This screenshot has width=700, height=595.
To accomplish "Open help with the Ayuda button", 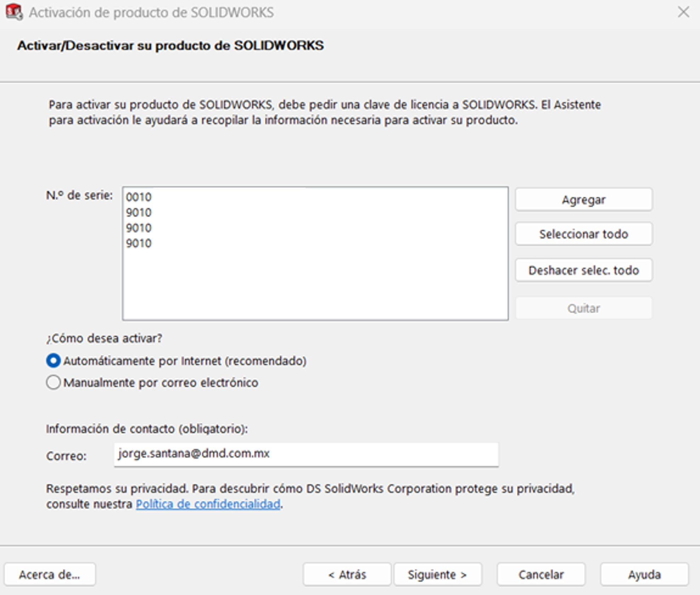I will pyautogui.click(x=644, y=574).
